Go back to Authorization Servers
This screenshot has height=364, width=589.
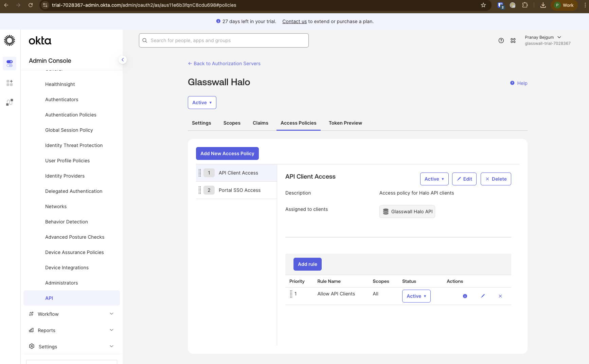point(224,63)
